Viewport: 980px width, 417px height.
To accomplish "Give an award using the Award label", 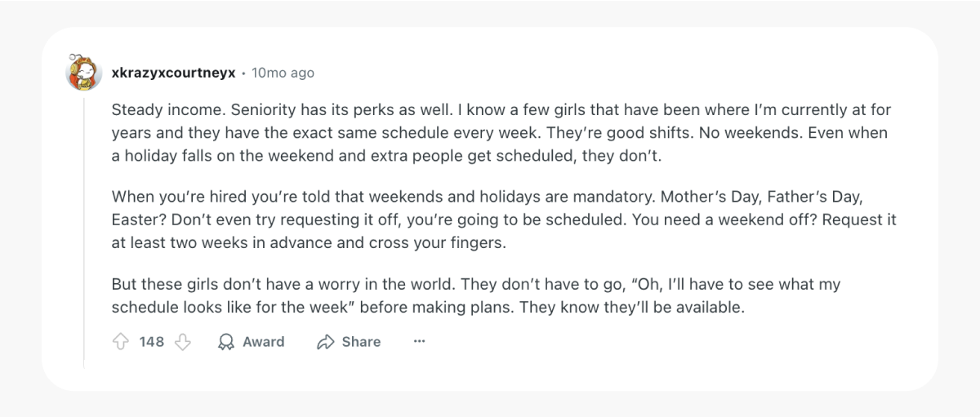I will pyautogui.click(x=264, y=342).
